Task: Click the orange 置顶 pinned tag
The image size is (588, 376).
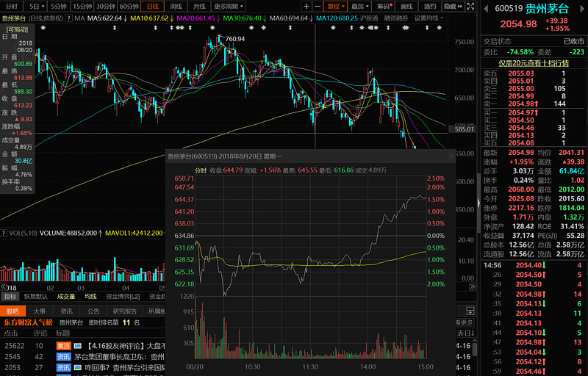Action: tap(63, 345)
